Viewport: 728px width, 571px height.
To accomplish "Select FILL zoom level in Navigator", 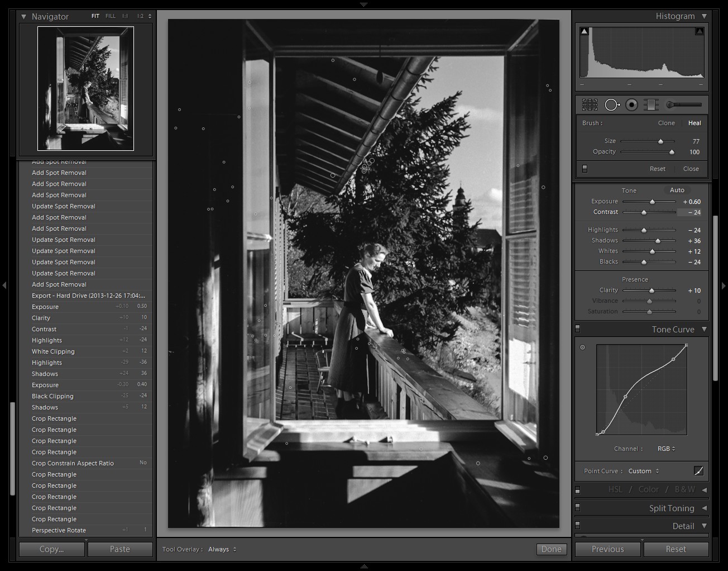I will [111, 16].
